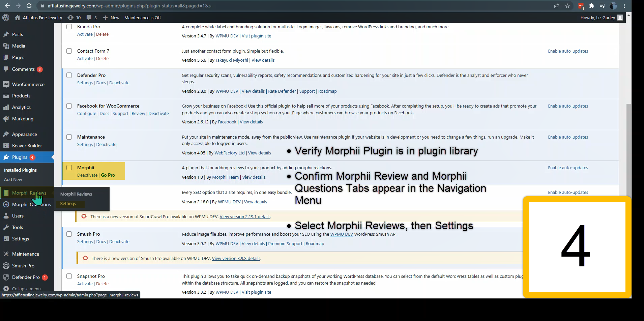The image size is (644, 321).
Task: Bookmark page with the star icon
Action: point(567,6)
